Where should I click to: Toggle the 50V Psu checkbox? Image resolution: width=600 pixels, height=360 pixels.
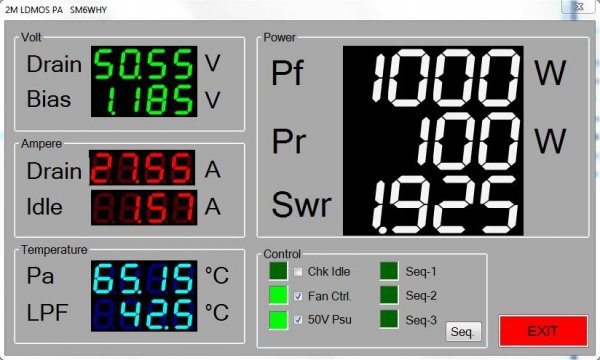[x=298, y=320]
